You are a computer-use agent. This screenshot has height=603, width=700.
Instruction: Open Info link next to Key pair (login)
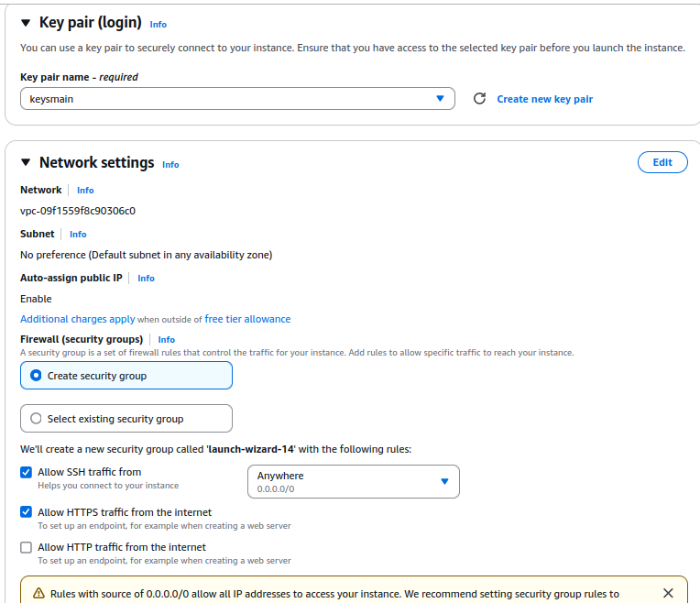[x=159, y=25]
